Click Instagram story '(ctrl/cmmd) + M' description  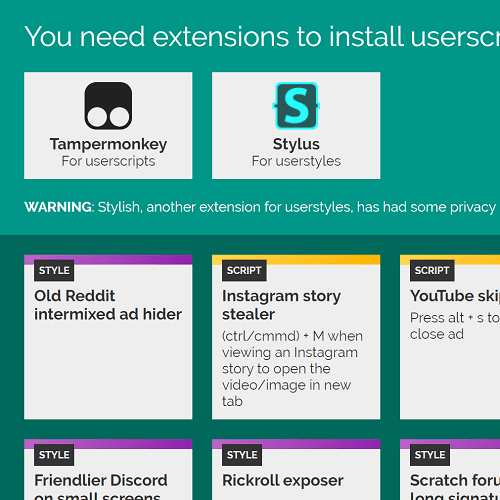292,368
